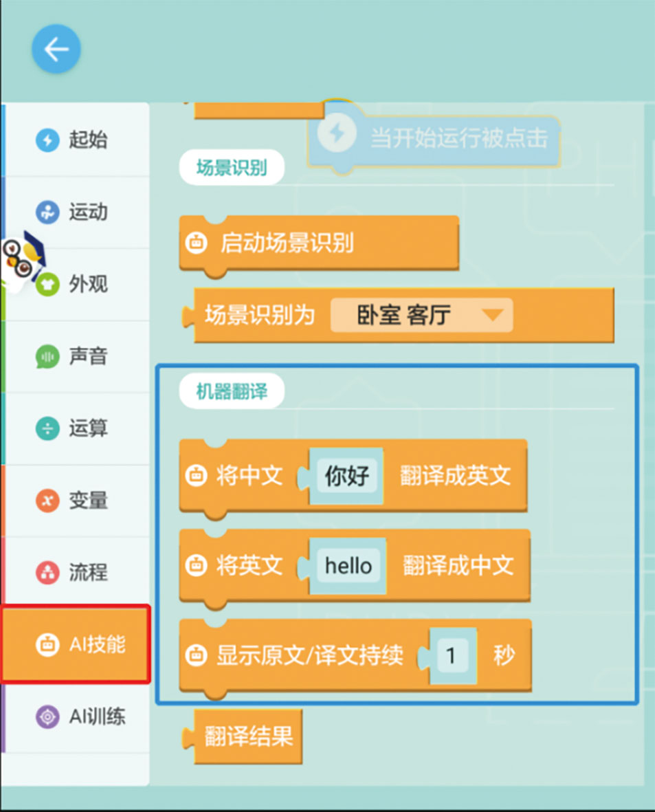Click the division icon beside 运算
Image resolution: width=655 pixels, height=812 pixels.
(47, 428)
